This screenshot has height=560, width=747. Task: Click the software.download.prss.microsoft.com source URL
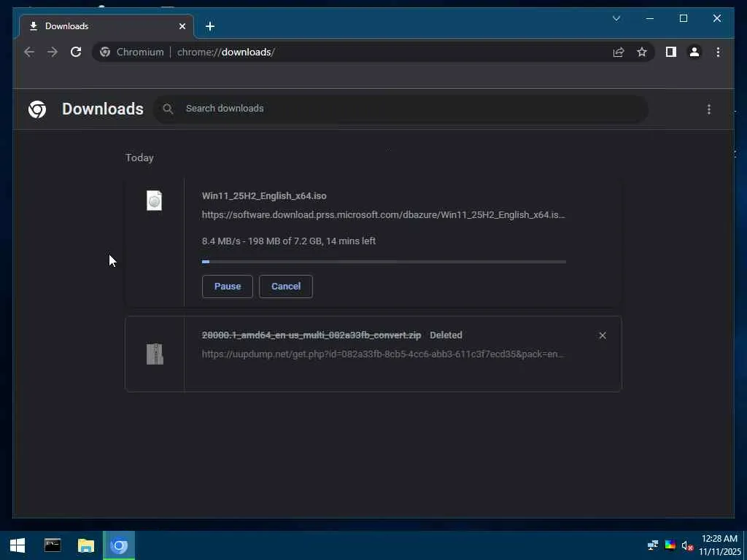384,215
